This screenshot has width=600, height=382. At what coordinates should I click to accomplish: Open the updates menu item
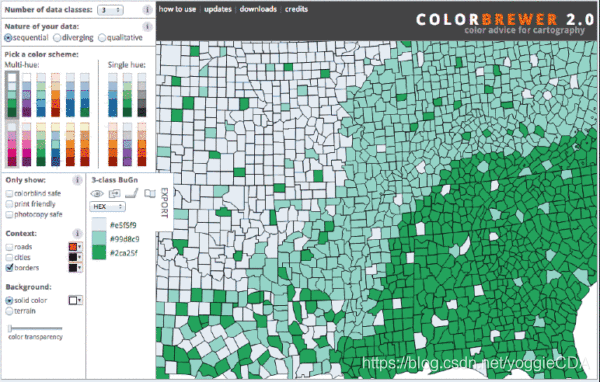(218, 9)
